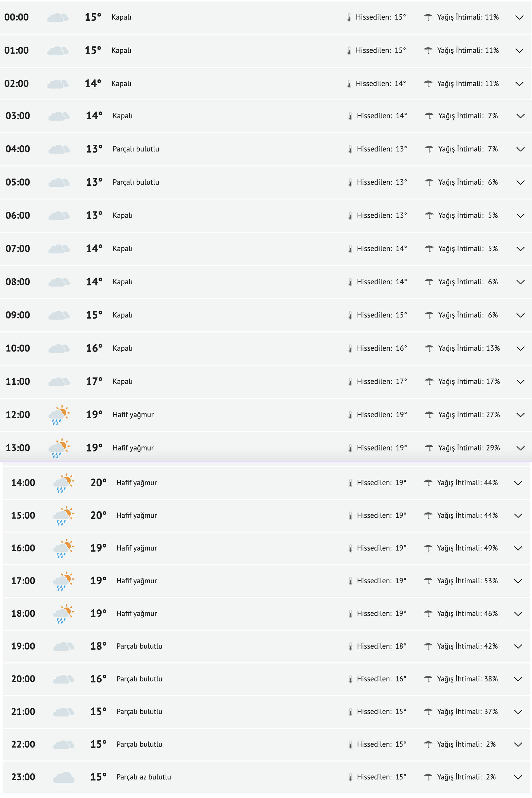Screen dimensions: 532x798
Task: Click the rain-sun icon for 17:00
Action: point(64,581)
